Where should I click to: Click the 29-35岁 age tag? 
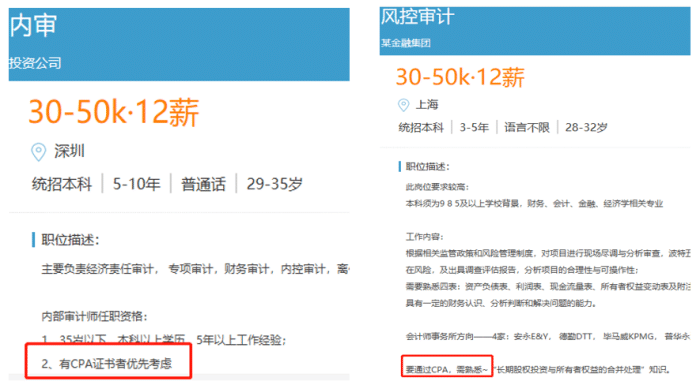click(x=275, y=184)
